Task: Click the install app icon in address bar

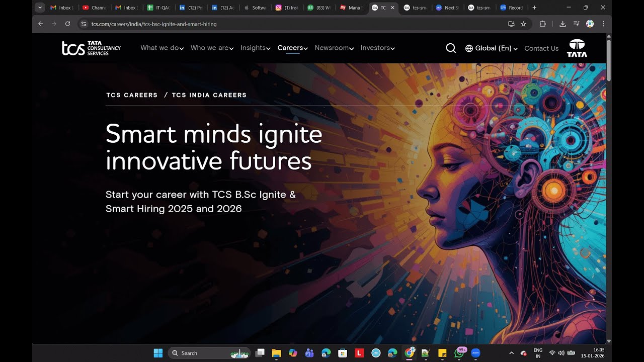Action: (x=511, y=24)
